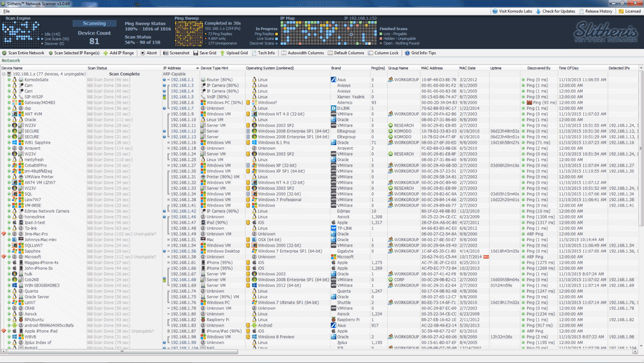Click the Linux penguin icon beside KomodoGate

click(15, 80)
